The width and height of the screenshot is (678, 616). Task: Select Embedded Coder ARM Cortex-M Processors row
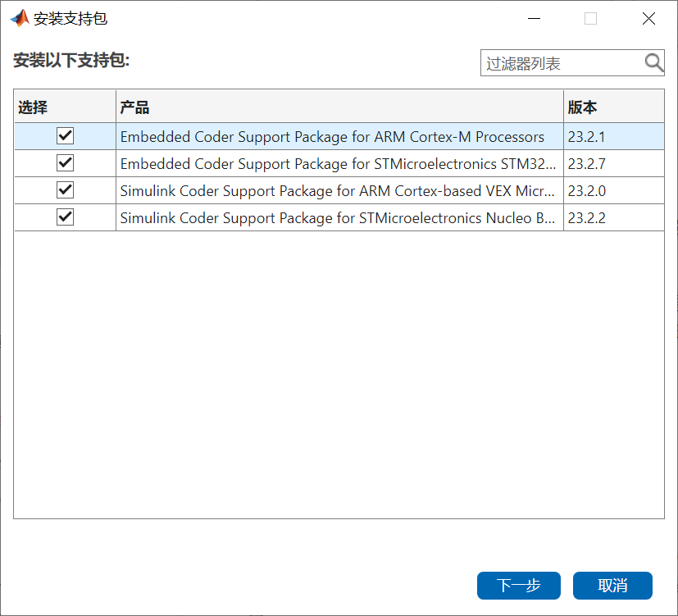point(339,137)
